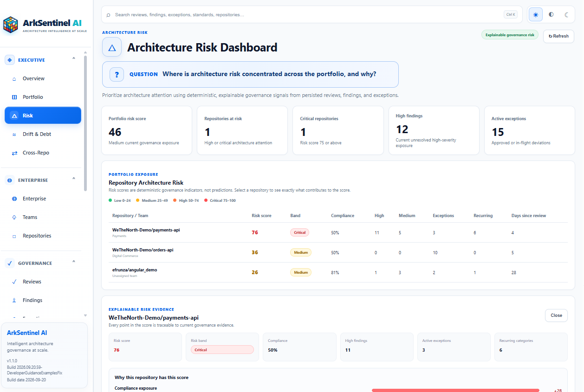Click the search magnifier icon
Screen dimensions: 584x392
(109, 15)
